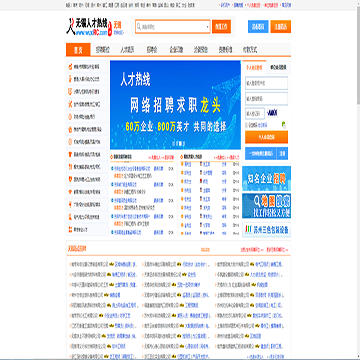Click the orange personal member login button
Screen dimensions: 360x360
(266, 137)
